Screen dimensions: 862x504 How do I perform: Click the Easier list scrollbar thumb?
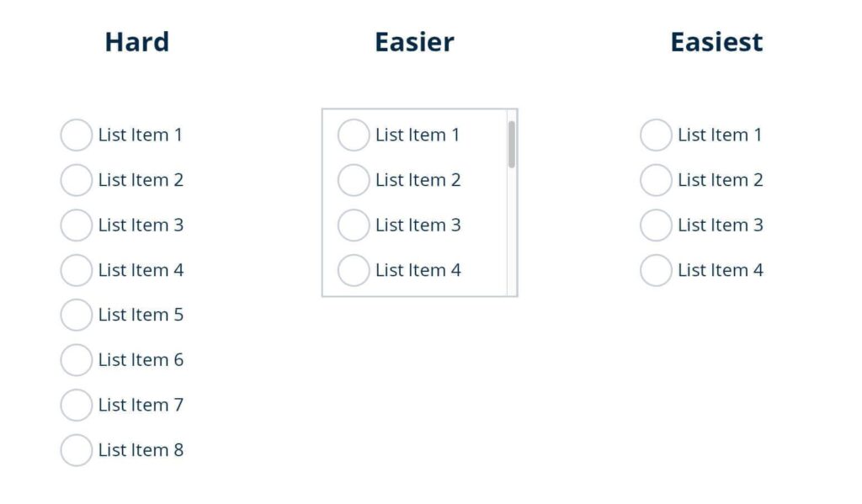click(512, 145)
